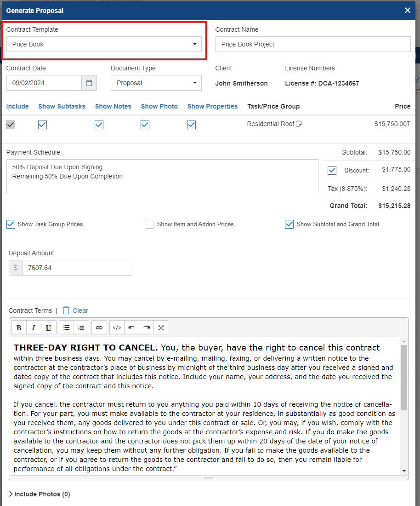Undo the last edit in Contract Terms
This screenshot has width=420, height=506.
pyautogui.click(x=131, y=327)
